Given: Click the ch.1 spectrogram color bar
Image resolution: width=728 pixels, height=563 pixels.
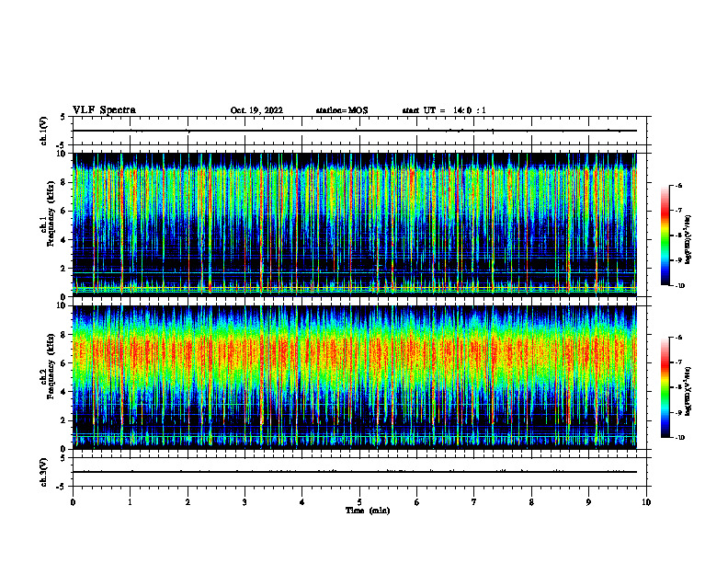Looking at the screenshot, I should click(665, 236).
